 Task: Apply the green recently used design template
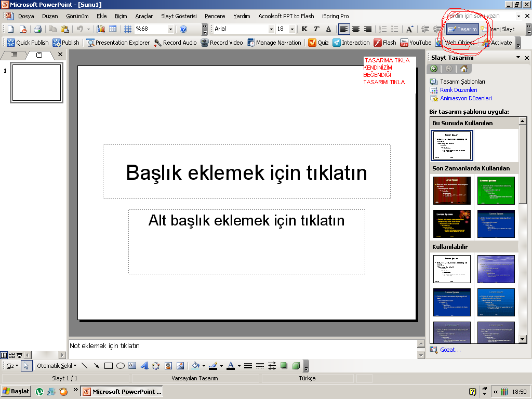(x=496, y=191)
